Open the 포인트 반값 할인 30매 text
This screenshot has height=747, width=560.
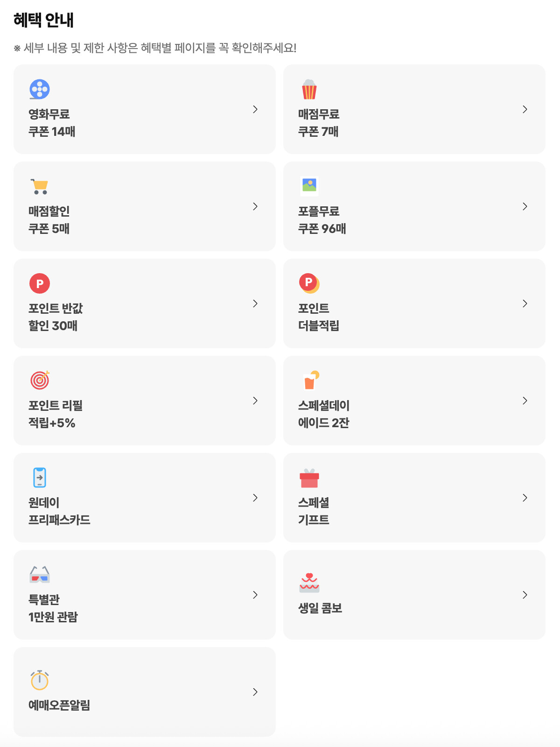click(x=55, y=317)
